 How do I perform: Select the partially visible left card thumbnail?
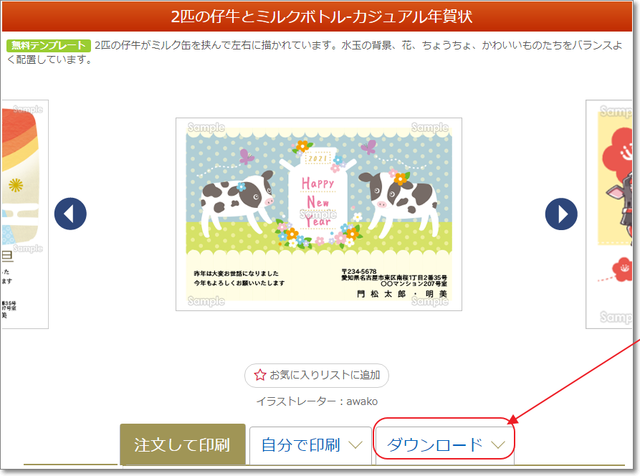[x=24, y=214]
